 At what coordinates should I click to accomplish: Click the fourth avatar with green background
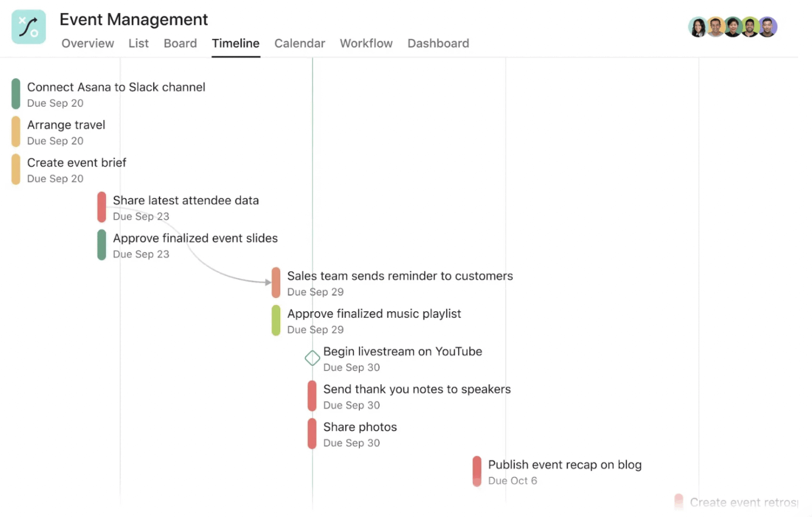pos(750,27)
